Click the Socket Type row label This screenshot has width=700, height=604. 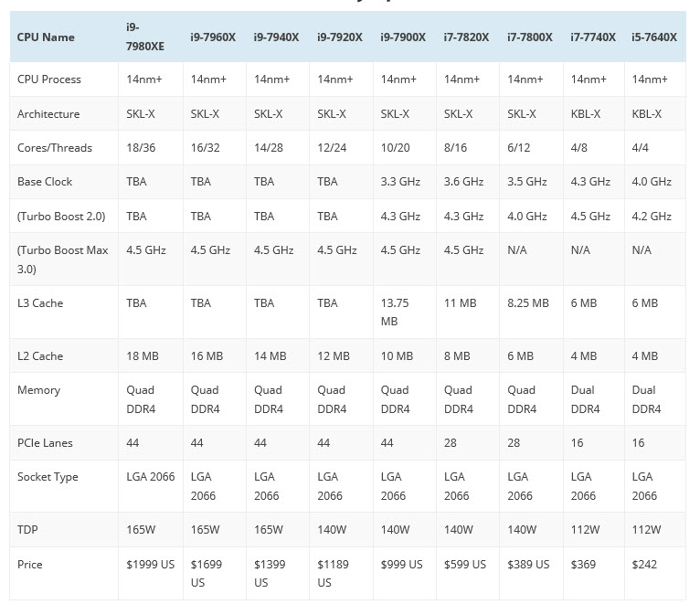click(x=48, y=477)
